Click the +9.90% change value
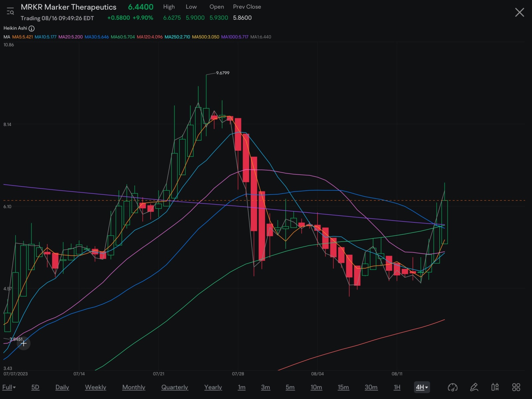 [143, 18]
